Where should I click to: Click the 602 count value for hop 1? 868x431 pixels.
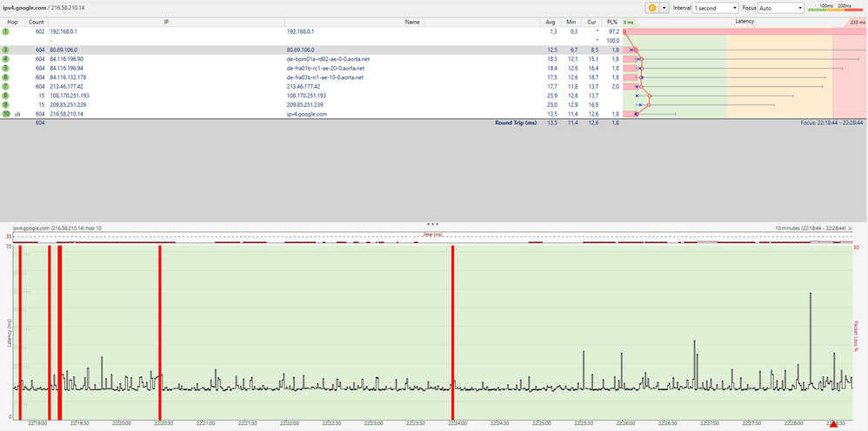[40, 32]
